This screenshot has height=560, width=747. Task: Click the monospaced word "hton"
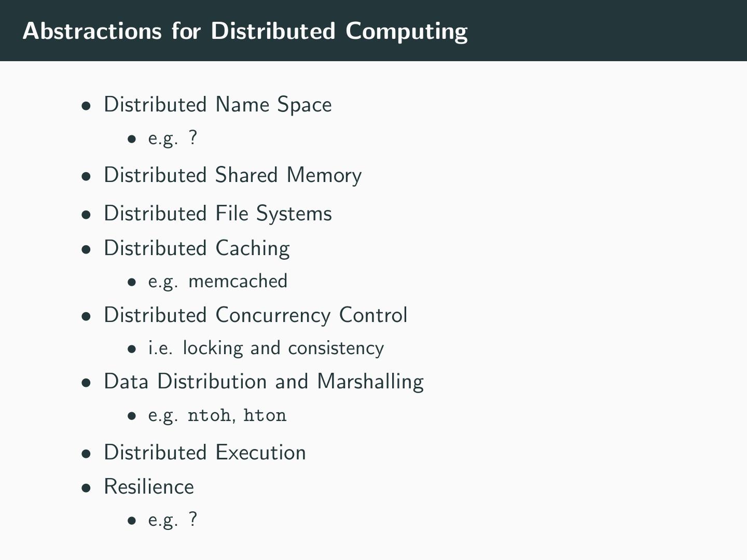(265, 415)
